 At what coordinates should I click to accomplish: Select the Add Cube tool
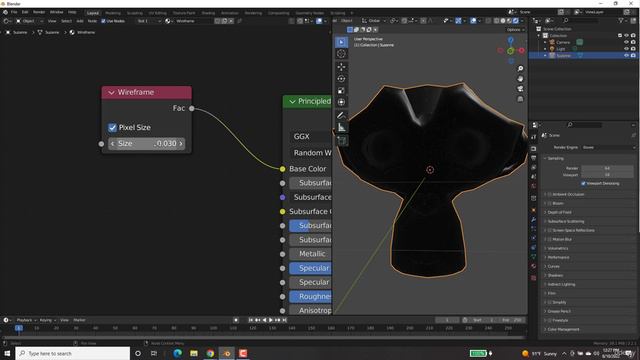click(342, 141)
